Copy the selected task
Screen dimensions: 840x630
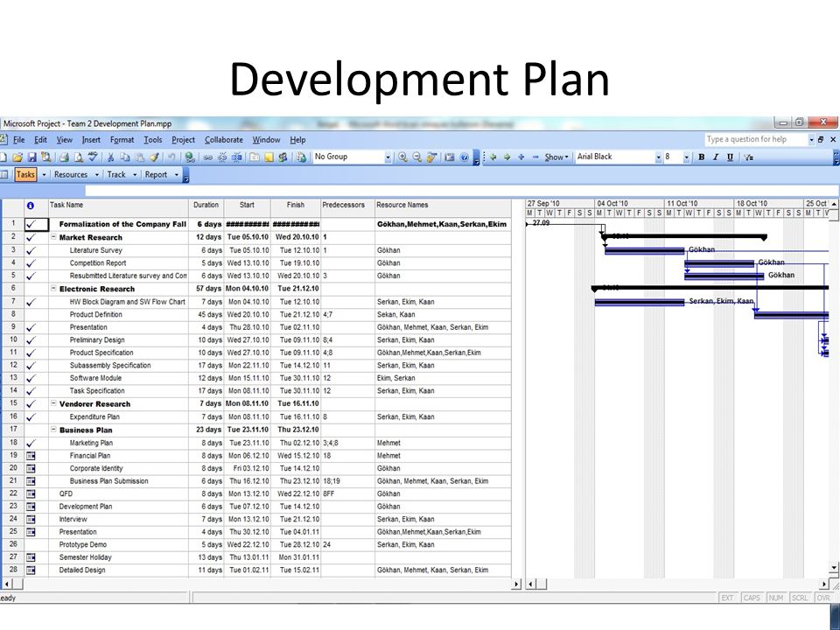125,157
